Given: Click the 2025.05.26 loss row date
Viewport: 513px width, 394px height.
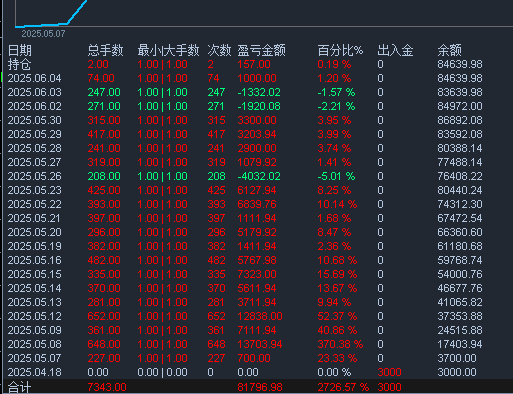Looking at the screenshot, I should click(x=35, y=176).
